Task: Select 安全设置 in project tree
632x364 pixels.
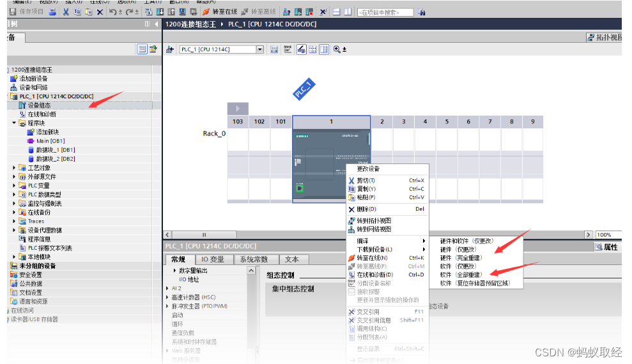Action: [31, 275]
